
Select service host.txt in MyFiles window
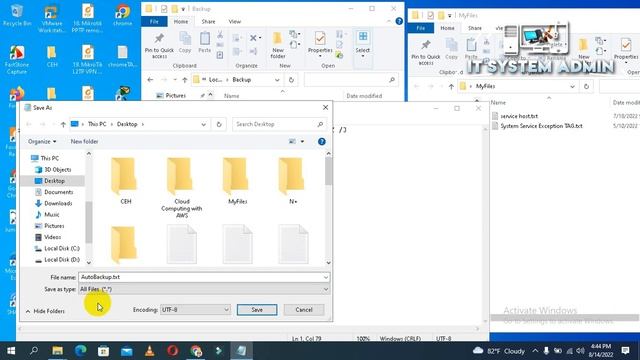[519, 116]
